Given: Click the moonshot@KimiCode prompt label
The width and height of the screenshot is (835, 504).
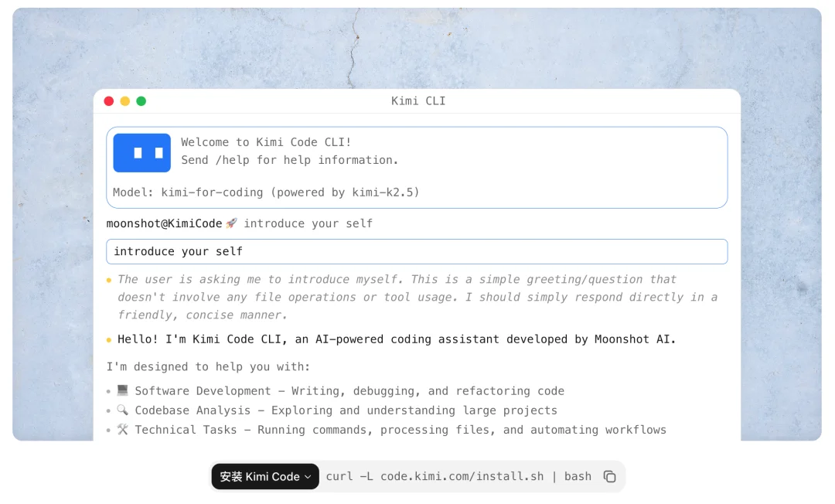Looking at the screenshot, I should [x=164, y=223].
